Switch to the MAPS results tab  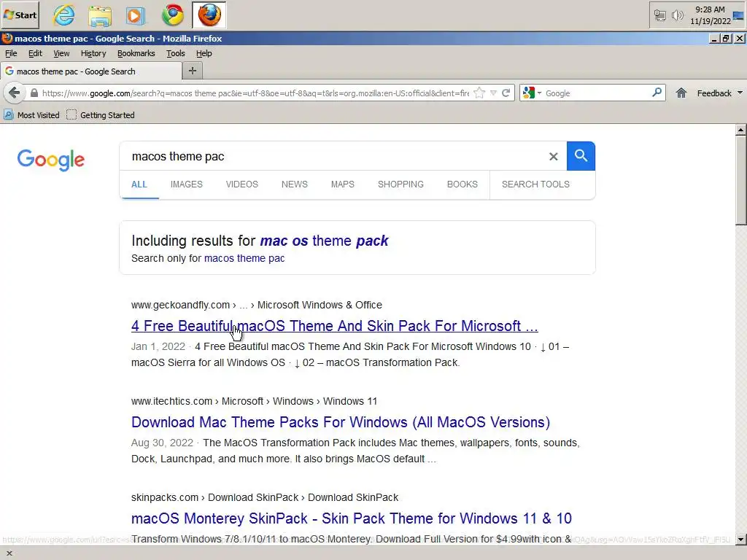point(343,184)
